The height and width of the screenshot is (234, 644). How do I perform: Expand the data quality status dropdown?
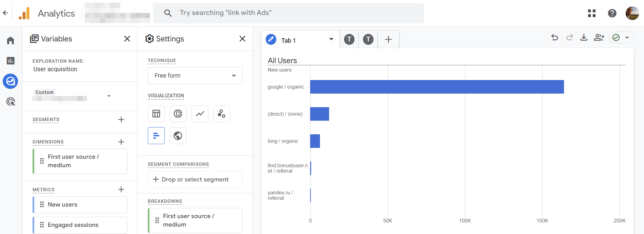627,38
